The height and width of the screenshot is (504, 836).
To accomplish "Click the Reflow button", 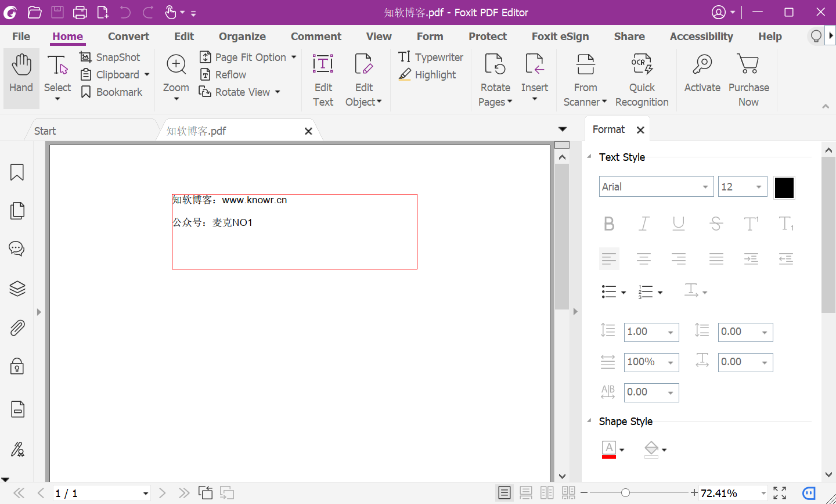I will coord(223,74).
